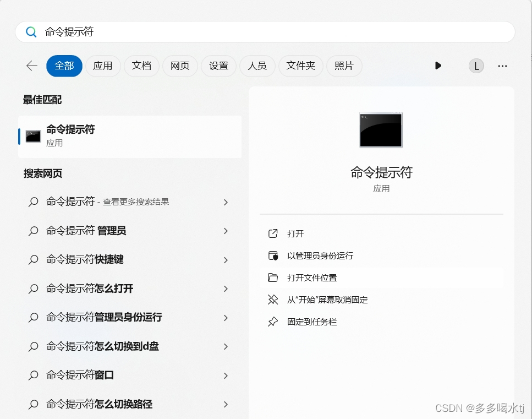Click the 打开 icon in actions list
This screenshot has width=532, height=419.
273,233
